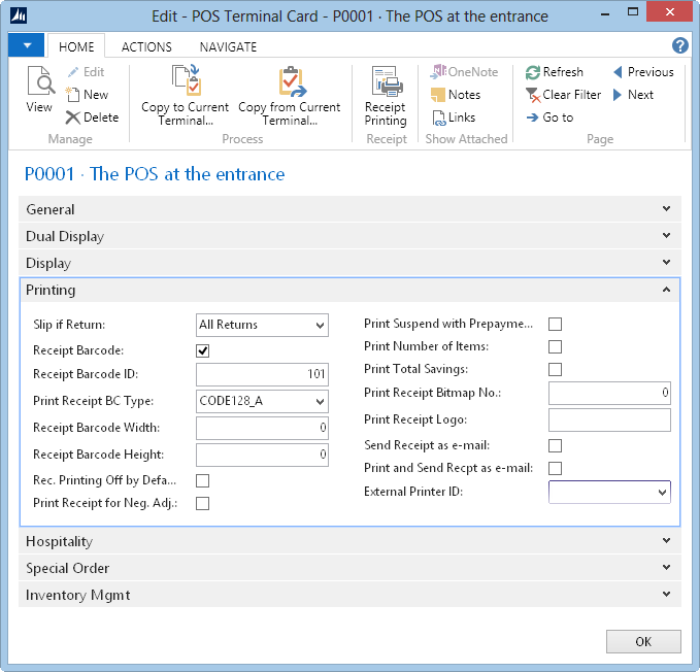Click Copy to Current Terminal icon
This screenshot has height=672, width=700.
click(x=185, y=82)
